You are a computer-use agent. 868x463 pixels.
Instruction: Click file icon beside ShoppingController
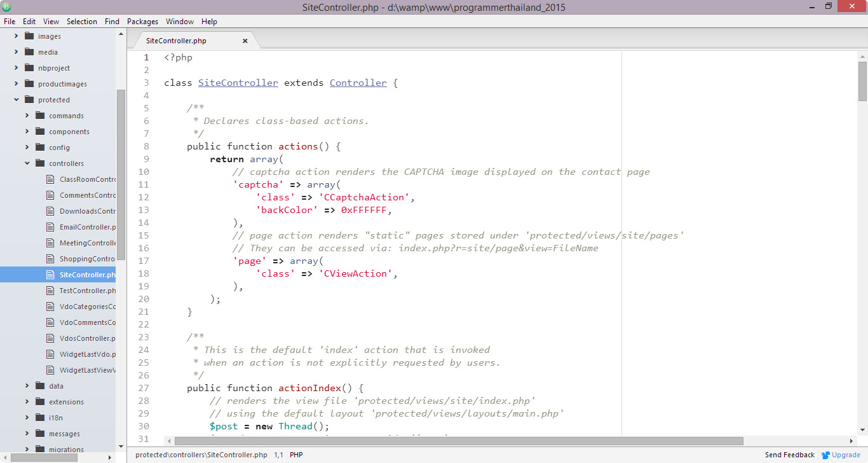(x=51, y=259)
